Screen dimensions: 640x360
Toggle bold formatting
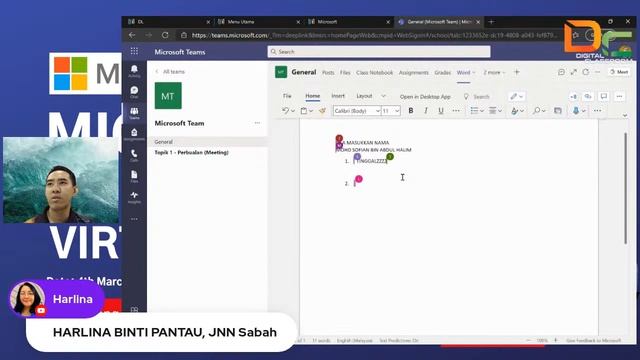(411, 111)
